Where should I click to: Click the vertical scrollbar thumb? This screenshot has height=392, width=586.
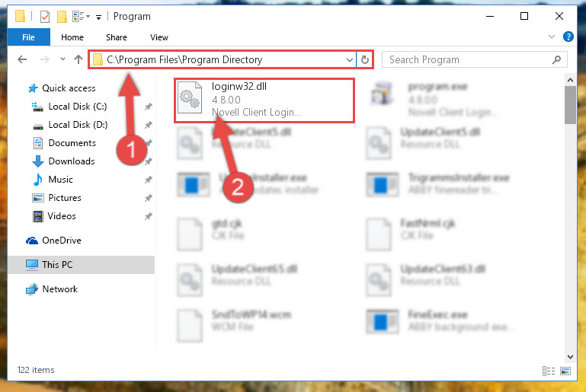570,105
